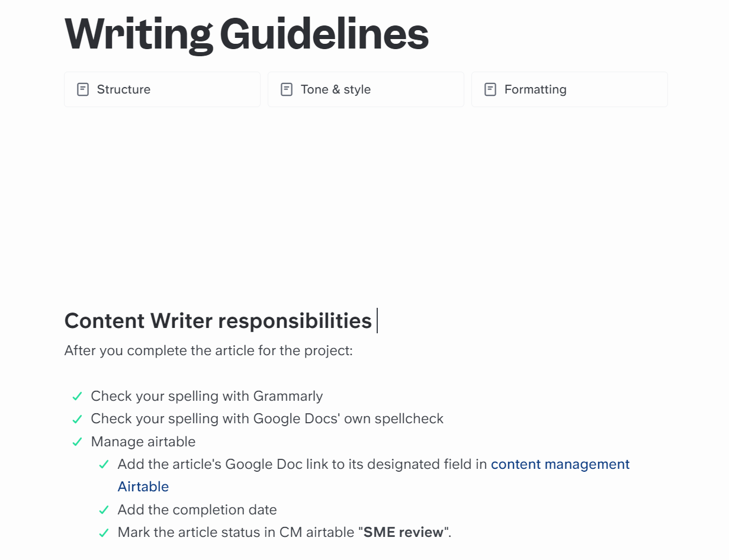Follow the content management Airtable link
729x560 pixels.
560,465
